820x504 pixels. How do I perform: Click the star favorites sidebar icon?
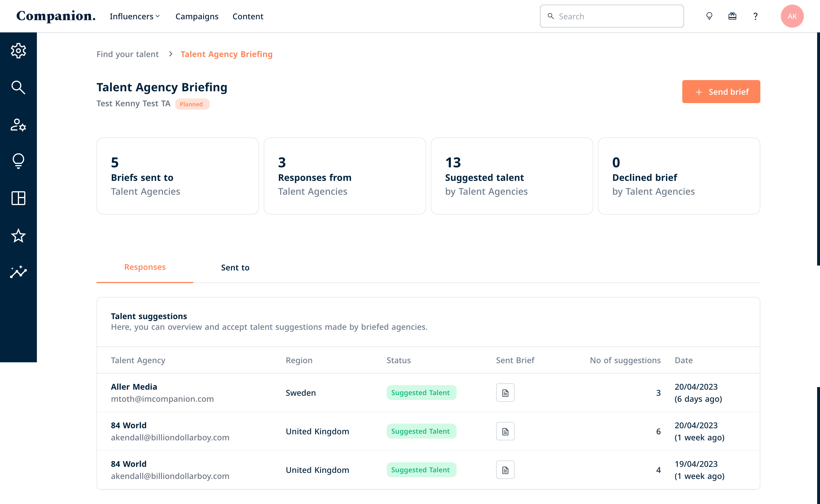(18, 236)
